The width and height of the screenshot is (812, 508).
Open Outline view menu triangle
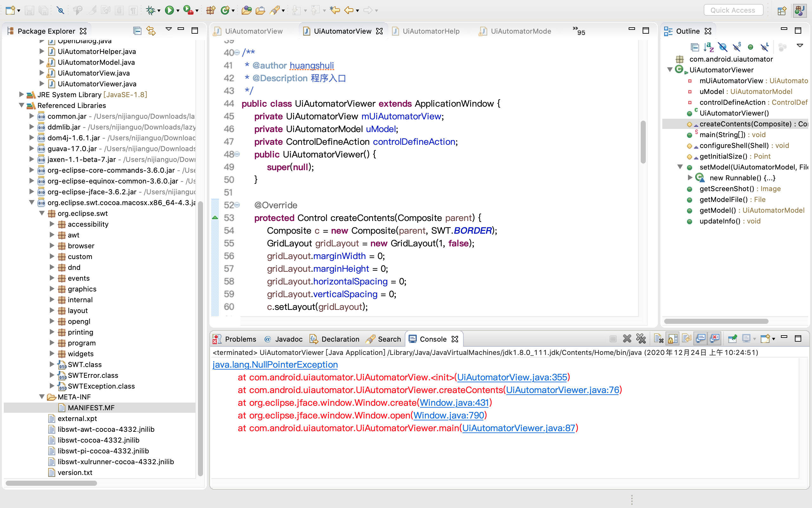click(x=800, y=46)
